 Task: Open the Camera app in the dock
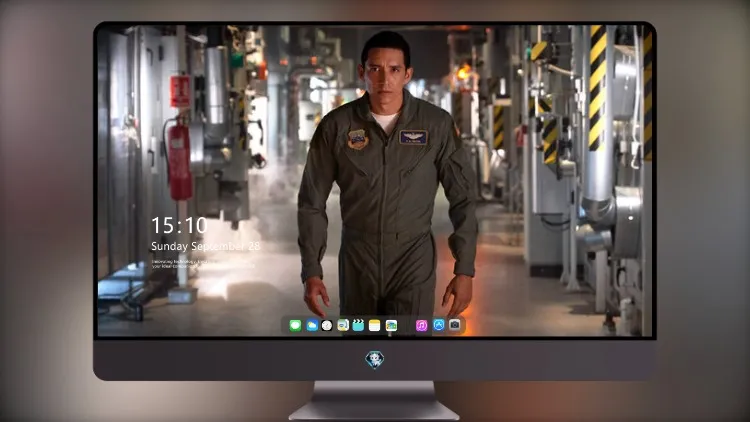click(455, 325)
